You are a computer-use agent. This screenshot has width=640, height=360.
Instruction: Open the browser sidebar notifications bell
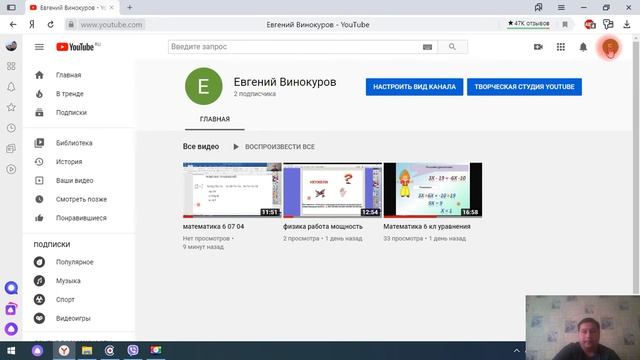[11, 87]
